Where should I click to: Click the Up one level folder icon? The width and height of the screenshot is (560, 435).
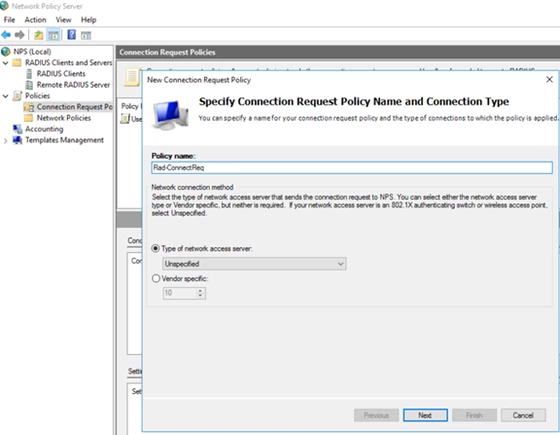coord(39,35)
